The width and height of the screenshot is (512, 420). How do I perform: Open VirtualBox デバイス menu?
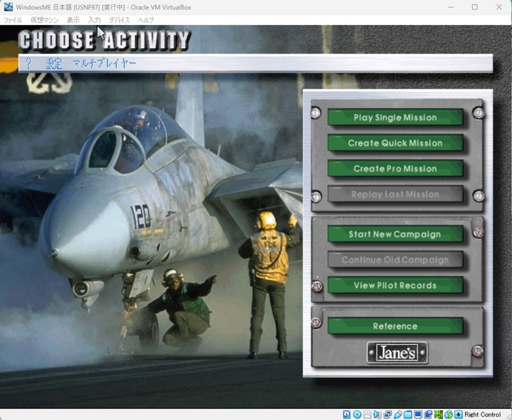tap(120, 20)
